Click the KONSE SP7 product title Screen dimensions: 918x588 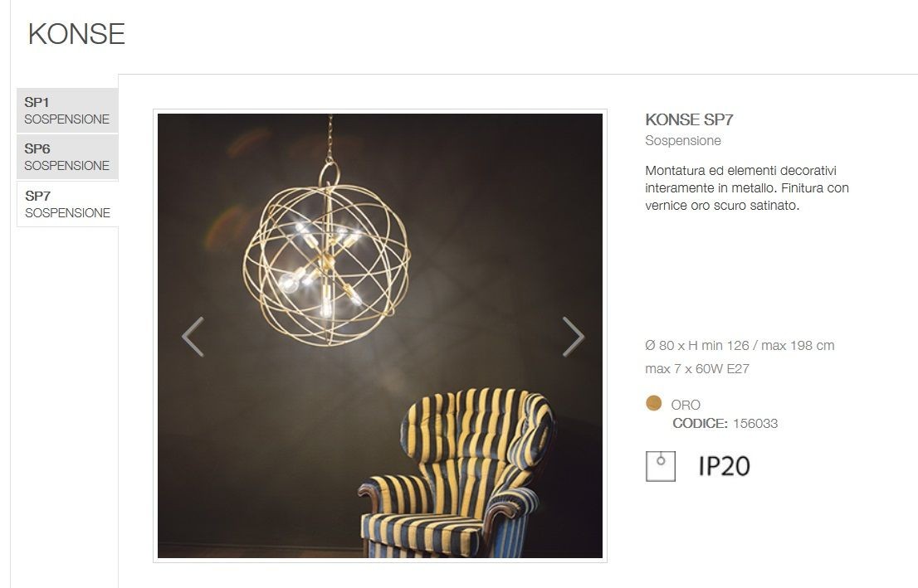point(689,120)
